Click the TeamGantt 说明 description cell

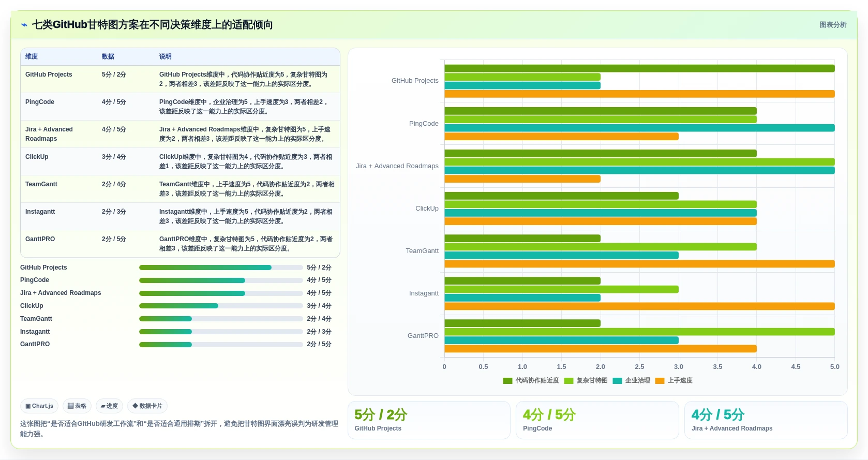pyautogui.click(x=247, y=189)
